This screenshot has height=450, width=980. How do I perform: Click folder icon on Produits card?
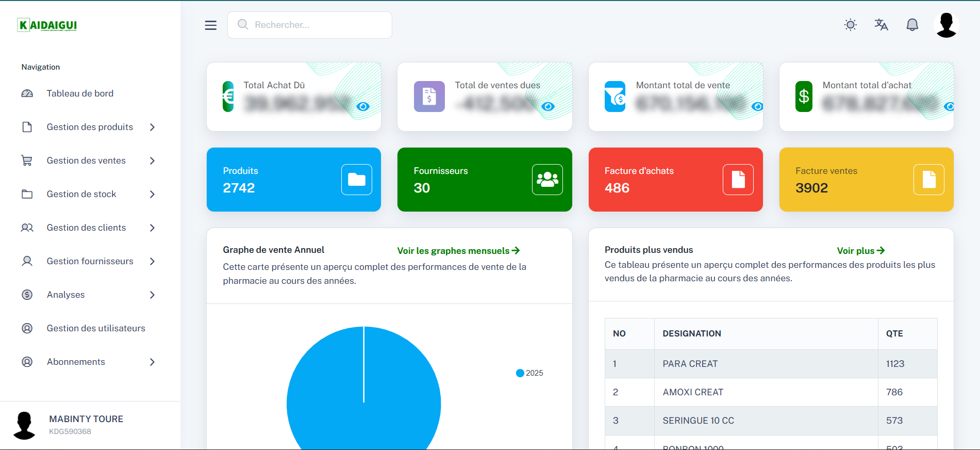click(x=357, y=180)
